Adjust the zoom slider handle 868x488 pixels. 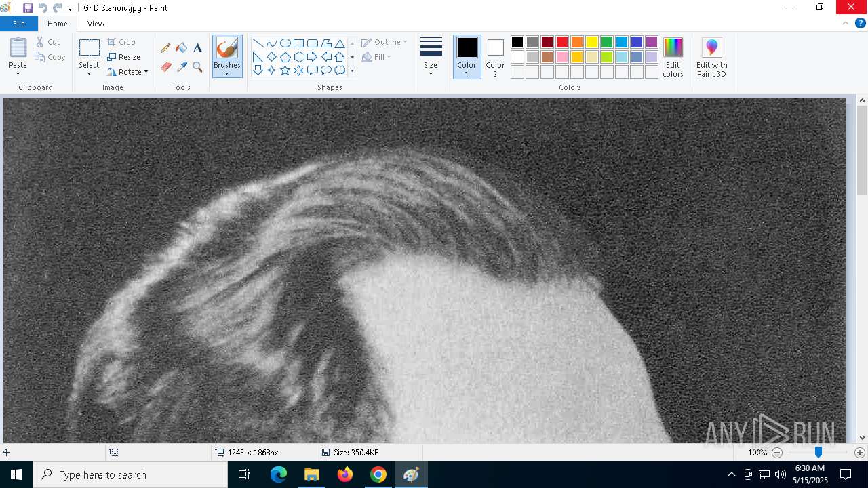pyautogui.click(x=818, y=452)
